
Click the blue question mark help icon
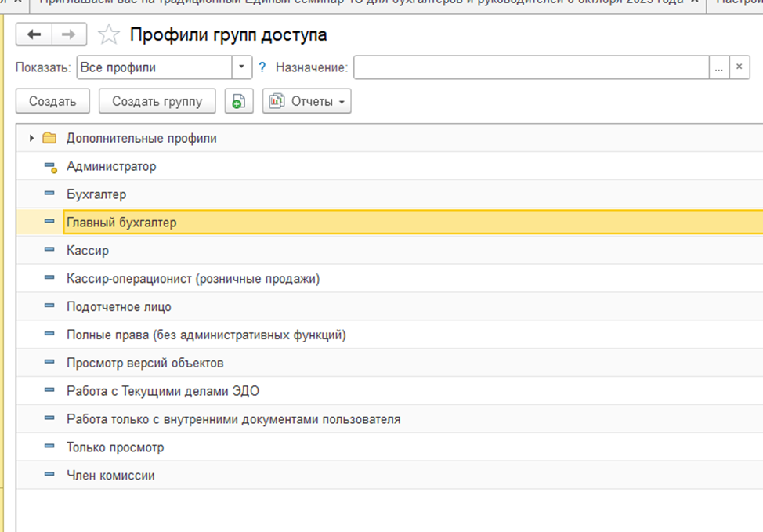click(262, 67)
